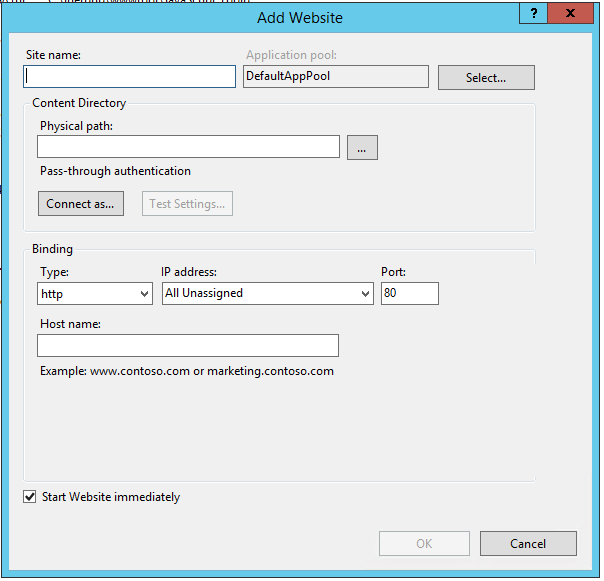Image resolution: width=604 pixels, height=581 pixels.
Task: Open the binding Type dropdown
Action: click(x=94, y=293)
